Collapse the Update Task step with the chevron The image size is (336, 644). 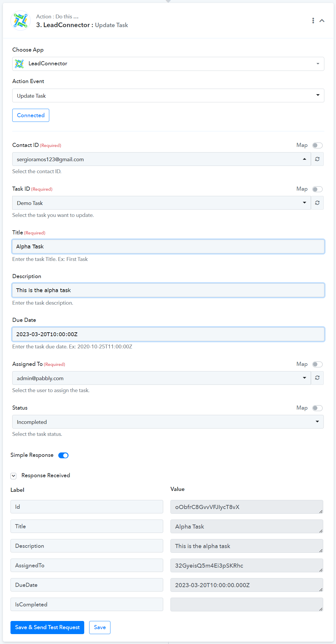click(322, 21)
